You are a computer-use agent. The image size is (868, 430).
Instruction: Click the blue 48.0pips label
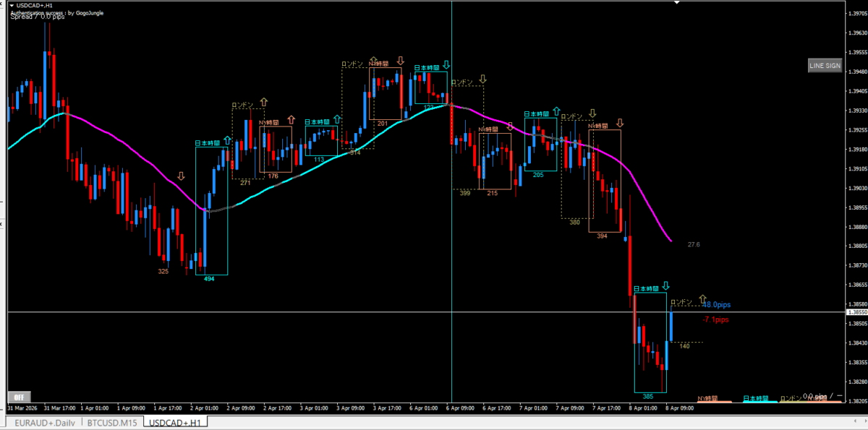pyautogui.click(x=716, y=305)
